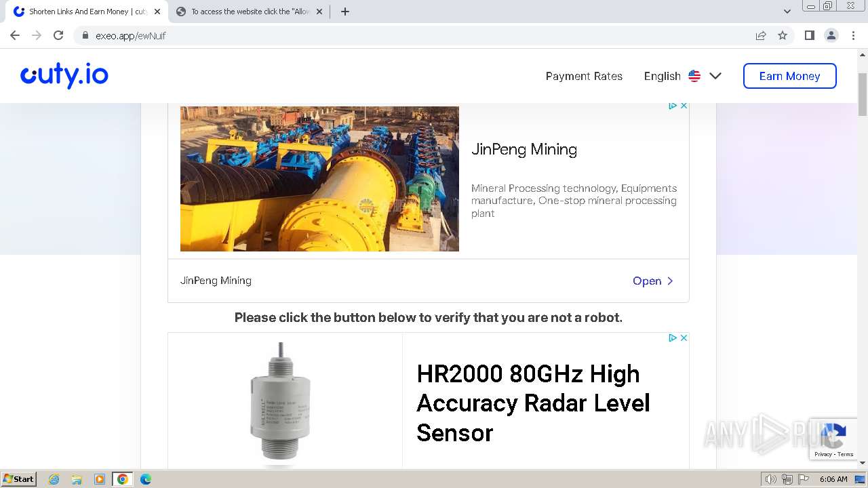Open the Payment Rates page

point(584,76)
